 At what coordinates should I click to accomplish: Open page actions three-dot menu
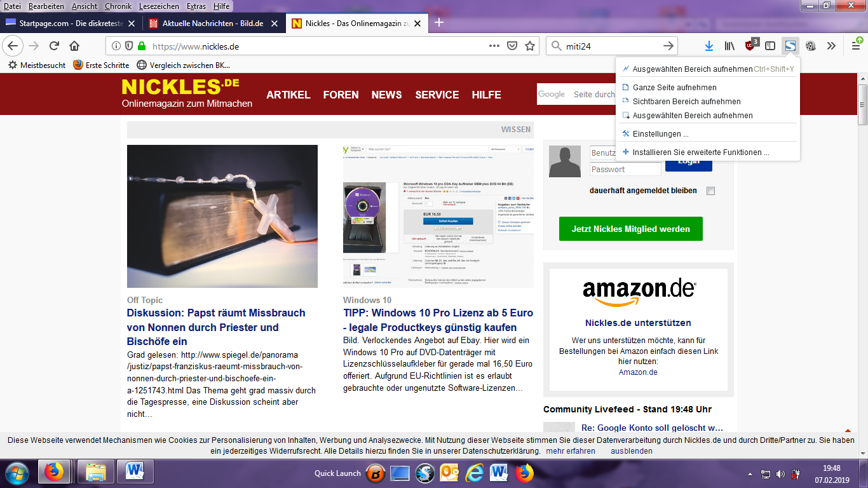coord(494,46)
